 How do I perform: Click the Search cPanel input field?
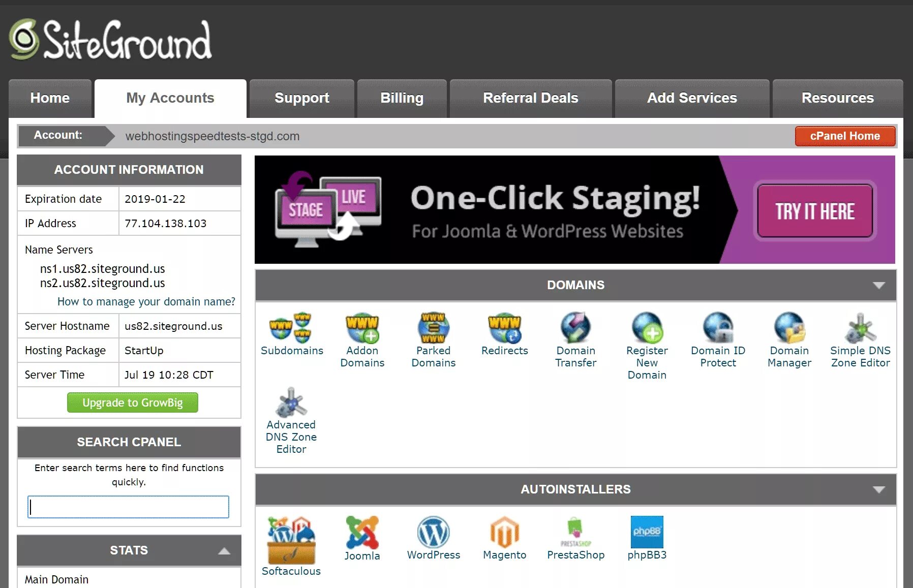128,507
